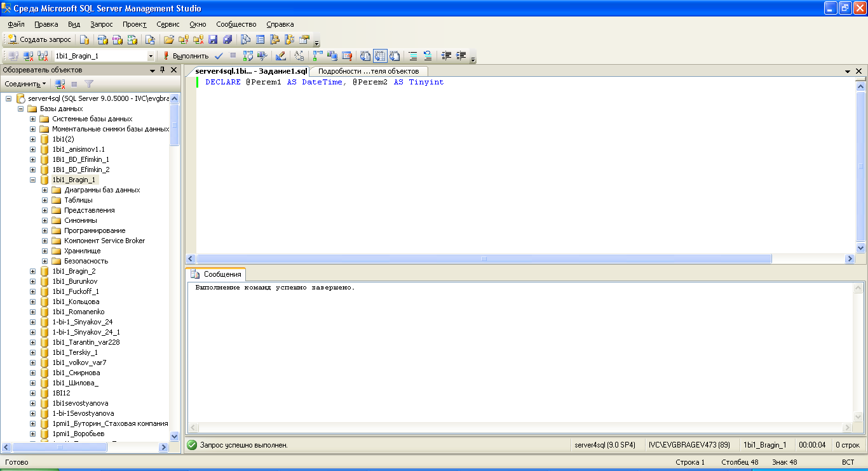Click the Change Connection icon

pos(43,56)
